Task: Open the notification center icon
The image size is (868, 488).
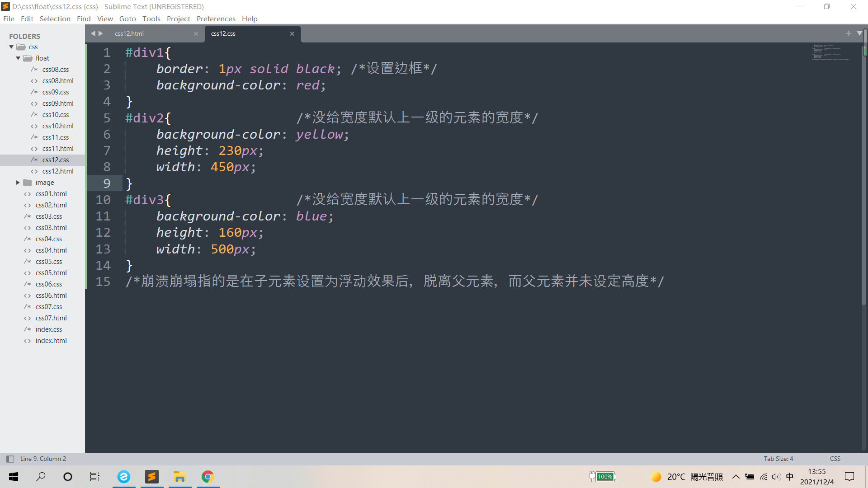Action: [849, 477]
